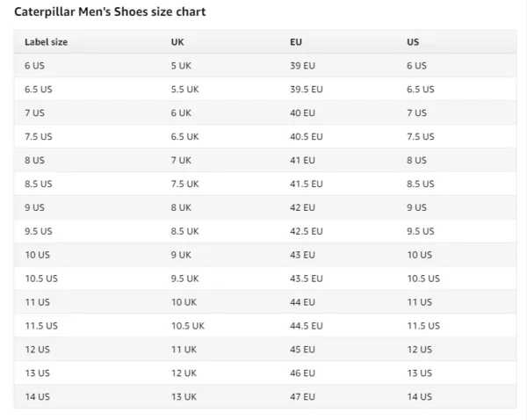Click the 43 EU cell

(x=302, y=255)
